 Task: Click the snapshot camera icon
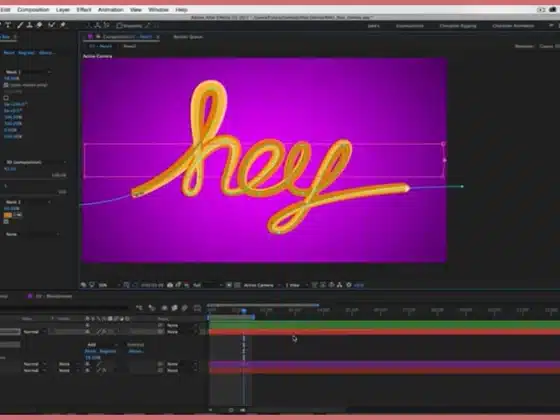click(x=170, y=285)
